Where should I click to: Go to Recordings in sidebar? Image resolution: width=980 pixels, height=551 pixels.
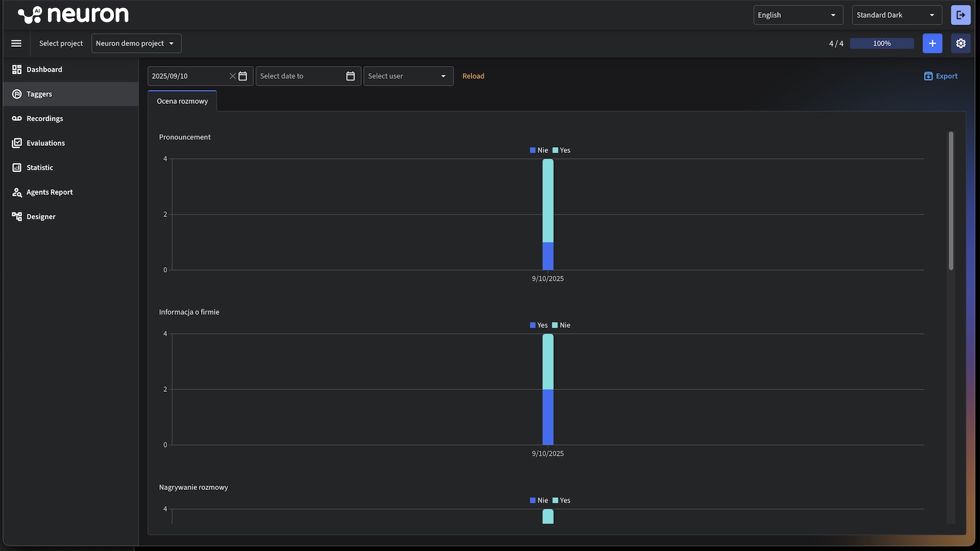(x=44, y=119)
